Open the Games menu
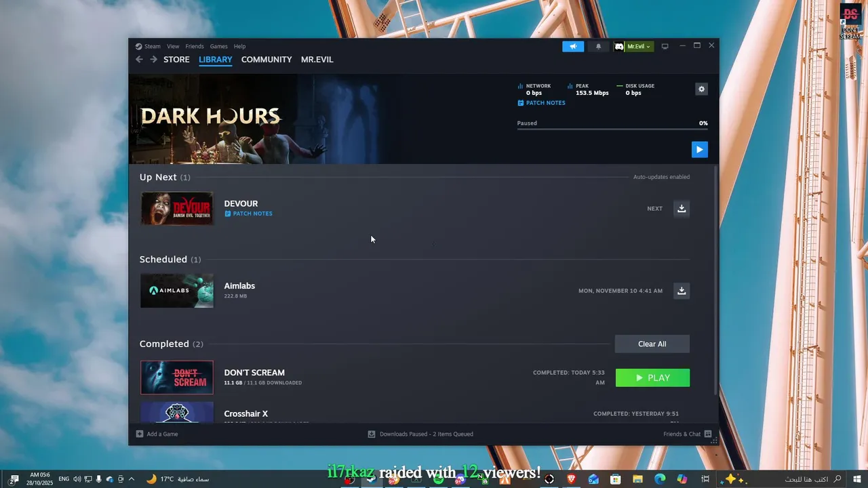 pyautogui.click(x=218, y=46)
